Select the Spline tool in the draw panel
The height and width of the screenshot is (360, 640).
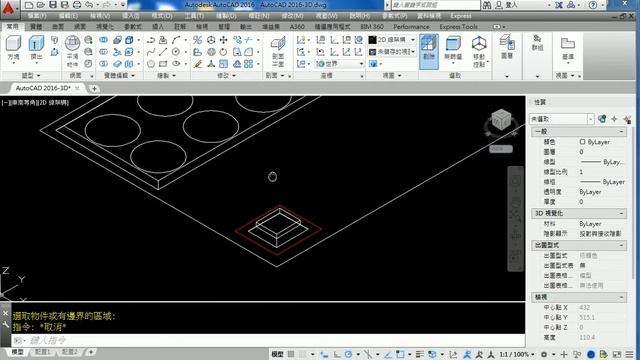[151, 52]
